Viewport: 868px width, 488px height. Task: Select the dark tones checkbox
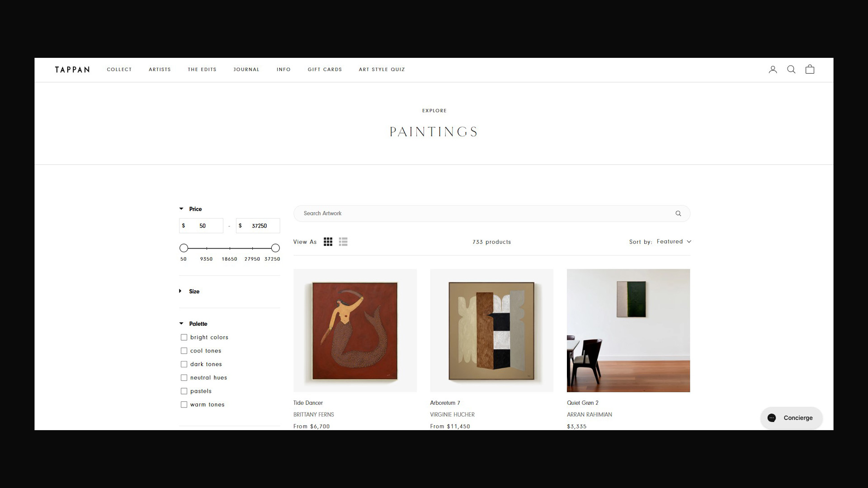(x=184, y=364)
